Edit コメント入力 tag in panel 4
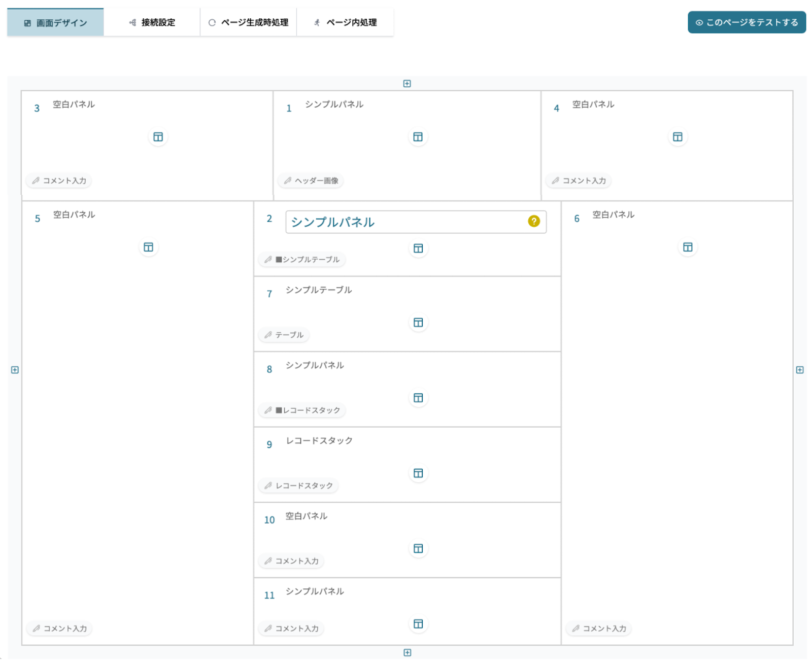 [579, 181]
